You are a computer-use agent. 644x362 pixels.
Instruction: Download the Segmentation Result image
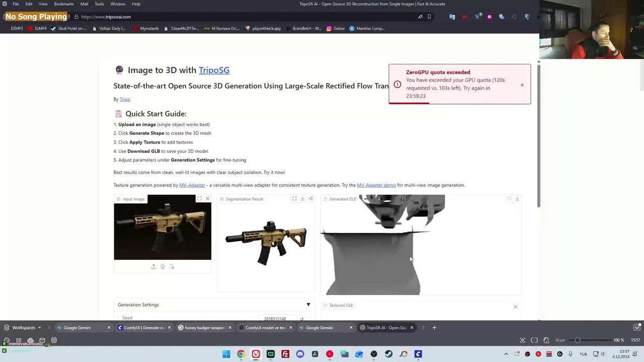(x=302, y=199)
